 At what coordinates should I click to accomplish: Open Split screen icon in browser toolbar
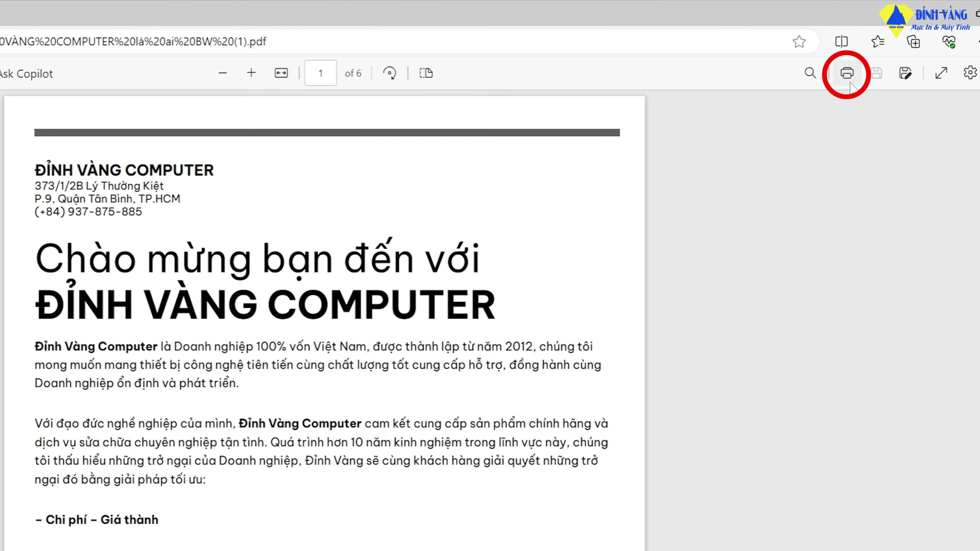click(841, 41)
